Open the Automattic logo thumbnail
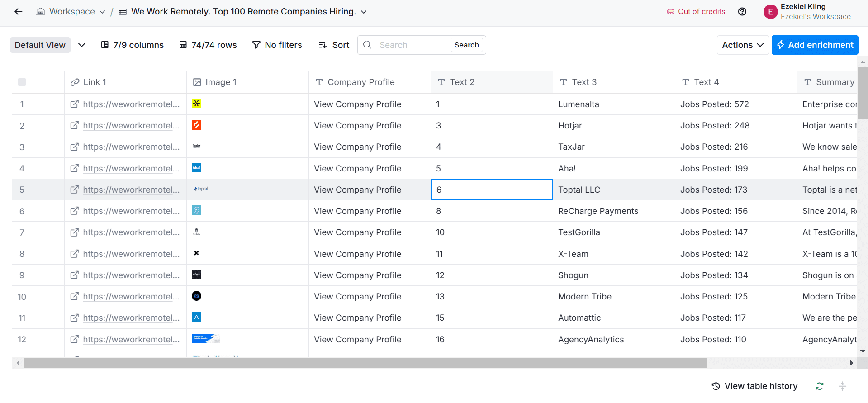 (x=196, y=317)
